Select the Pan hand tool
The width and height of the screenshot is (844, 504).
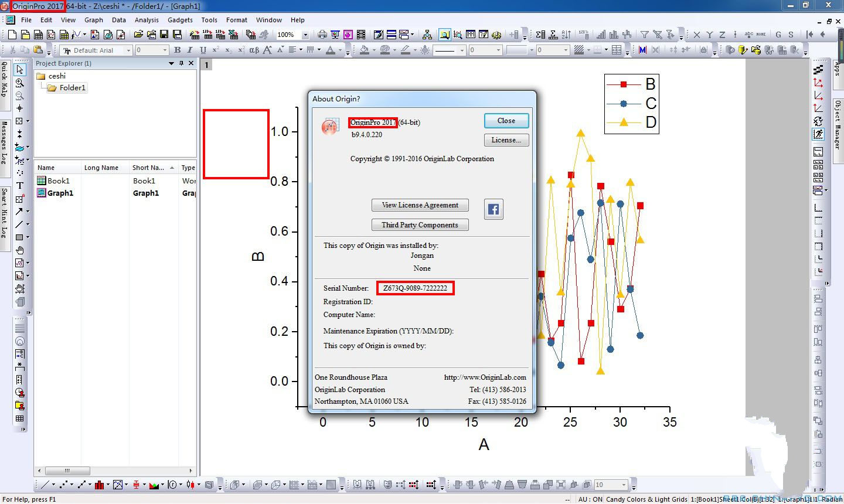point(19,250)
